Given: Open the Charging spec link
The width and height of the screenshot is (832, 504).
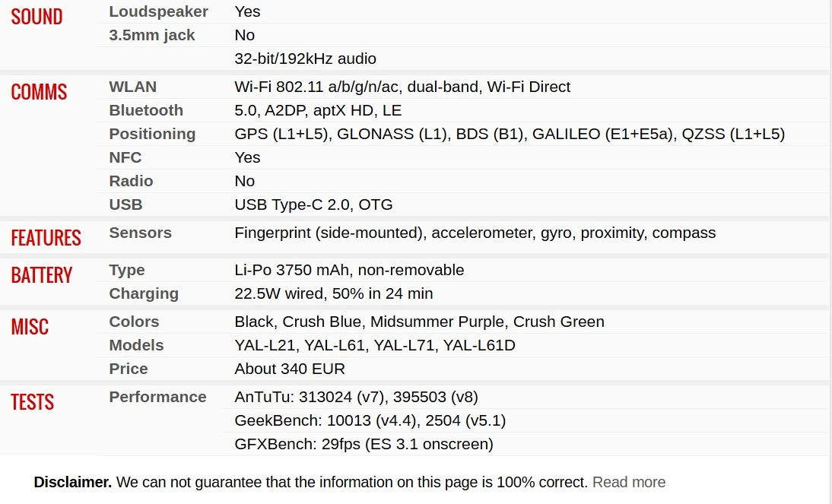Looking at the screenshot, I should tap(144, 293).
